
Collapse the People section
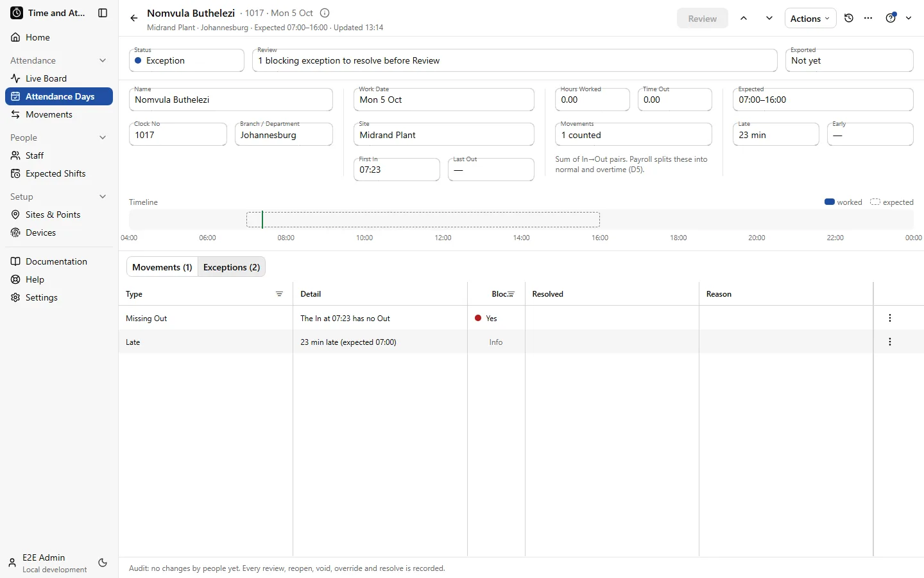tap(103, 137)
